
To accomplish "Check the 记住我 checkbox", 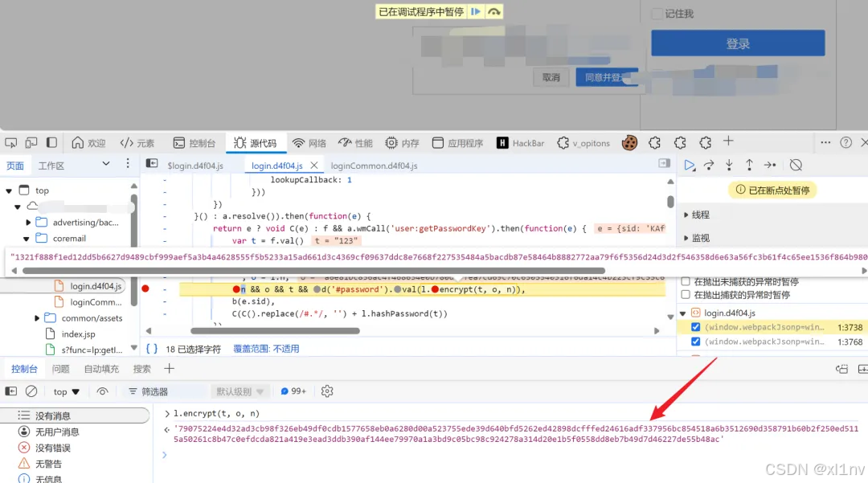I will [657, 14].
